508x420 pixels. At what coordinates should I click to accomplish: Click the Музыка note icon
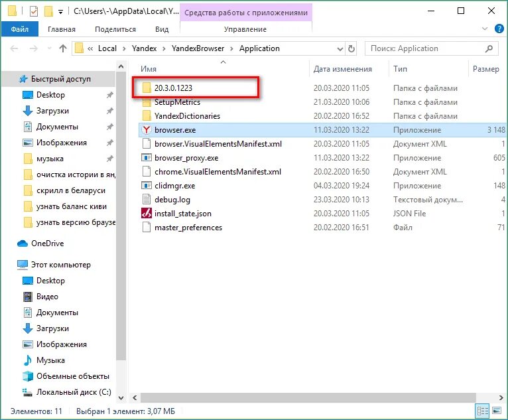28,360
